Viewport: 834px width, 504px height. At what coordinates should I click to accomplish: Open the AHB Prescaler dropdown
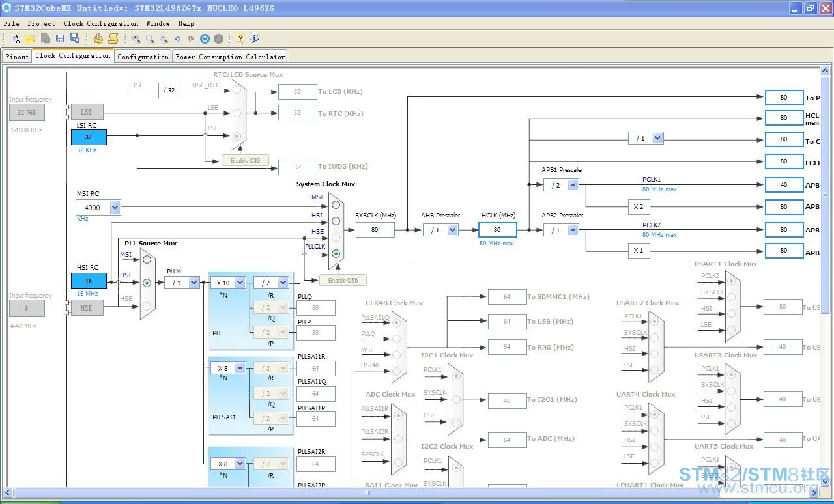(x=453, y=230)
